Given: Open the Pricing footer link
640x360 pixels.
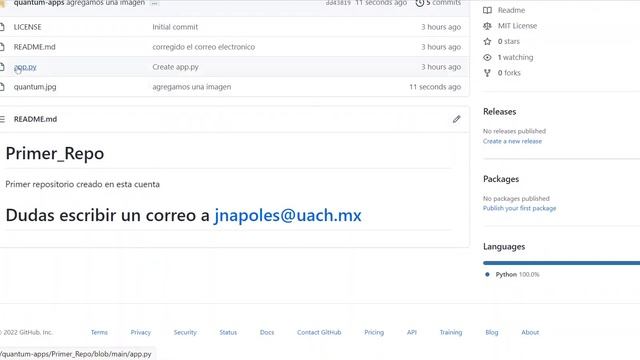Looking at the screenshot, I should (x=374, y=332).
